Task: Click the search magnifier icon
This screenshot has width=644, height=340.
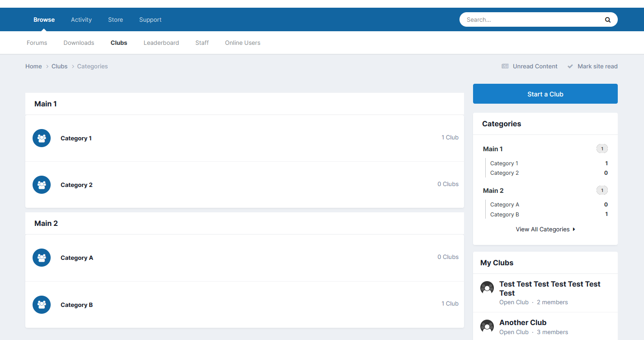Action: (607, 20)
